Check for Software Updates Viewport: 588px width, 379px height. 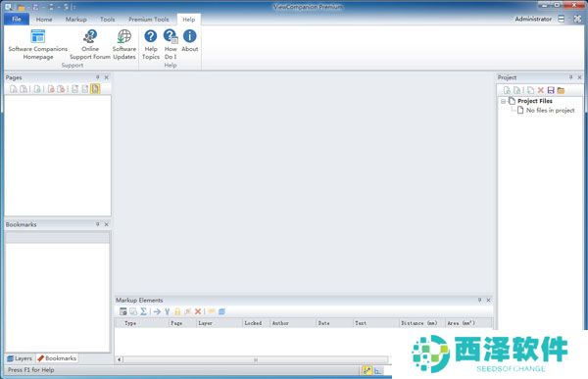tap(124, 45)
